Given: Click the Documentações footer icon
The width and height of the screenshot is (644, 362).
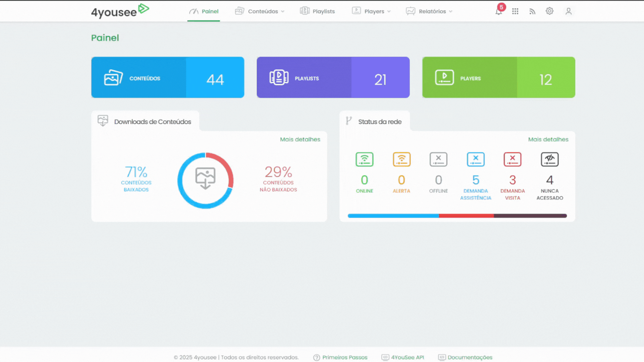Looking at the screenshot, I should click(x=442, y=357).
